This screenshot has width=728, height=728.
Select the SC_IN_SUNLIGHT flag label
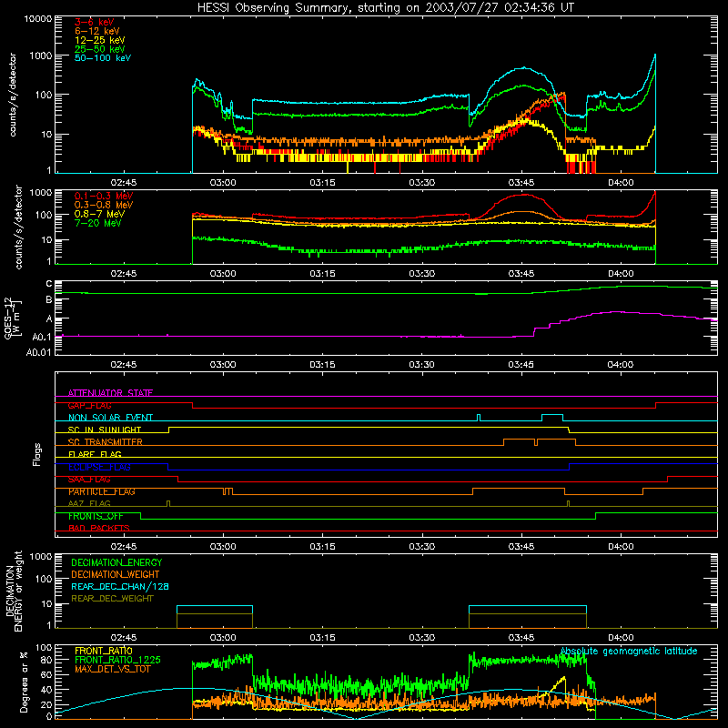click(105, 430)
